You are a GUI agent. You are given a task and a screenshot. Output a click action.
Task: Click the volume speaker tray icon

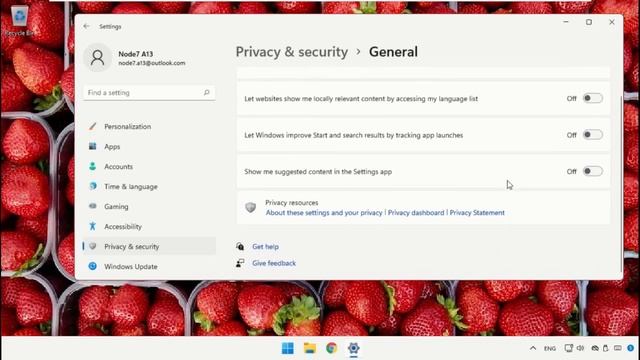(x=580, y=348)
